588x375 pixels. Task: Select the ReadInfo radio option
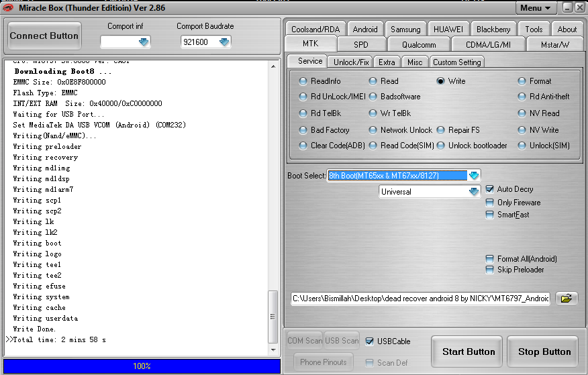pos(303,81)
